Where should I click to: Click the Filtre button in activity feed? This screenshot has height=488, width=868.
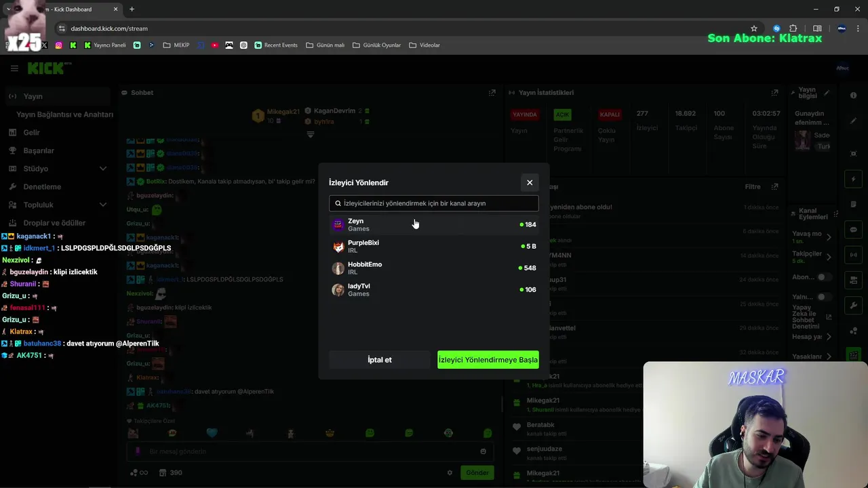pyautogui.click(x=753, y=186)
